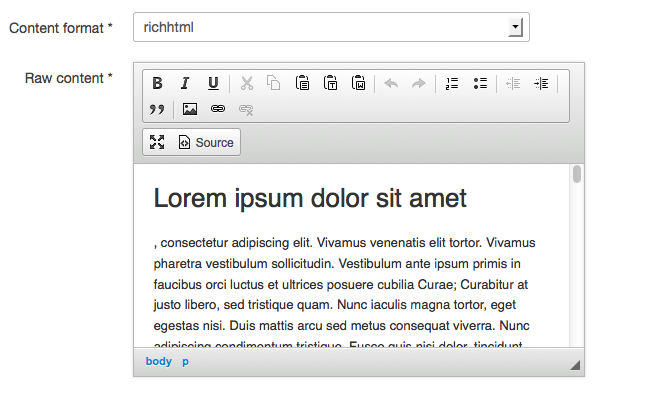
Task: Maximize the editor area
Action: 157,142
